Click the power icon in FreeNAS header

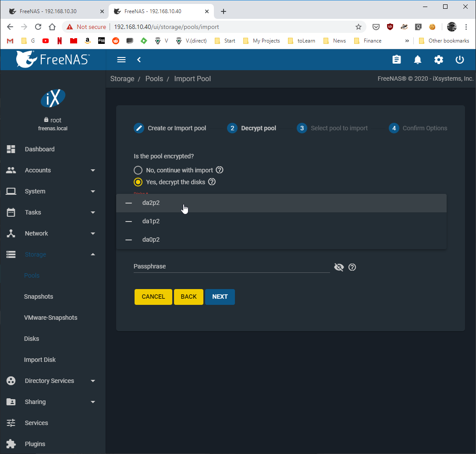[460, 60]
